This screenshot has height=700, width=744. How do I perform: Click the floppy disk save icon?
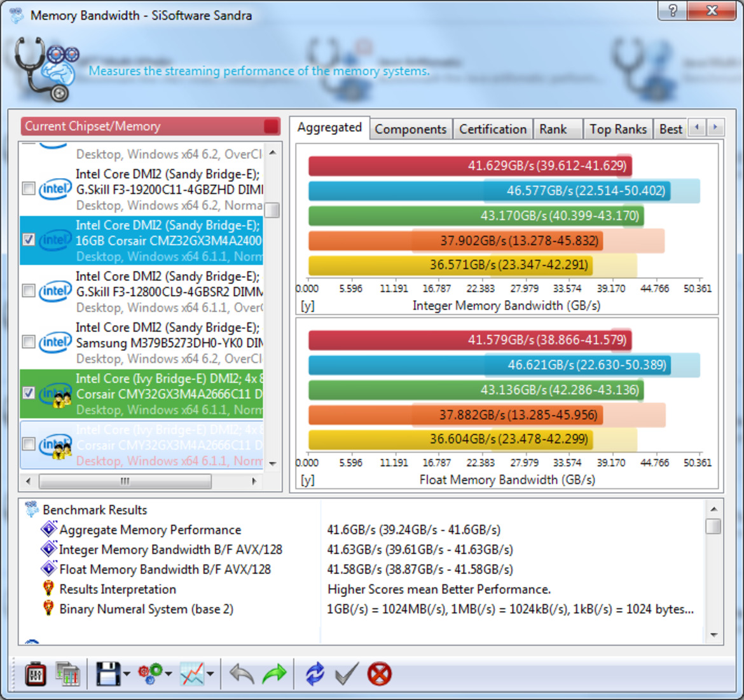[x=108, y=674]
